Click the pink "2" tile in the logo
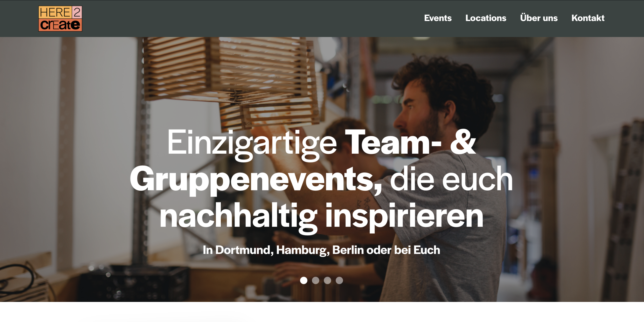Viewport: 644px width, 322px height. click(77, 12)
